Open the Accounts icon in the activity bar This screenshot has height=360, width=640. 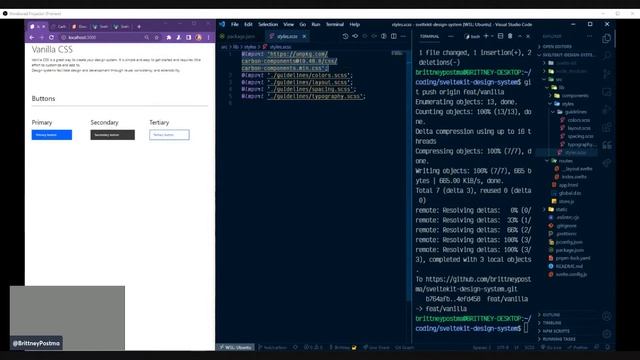607,316
